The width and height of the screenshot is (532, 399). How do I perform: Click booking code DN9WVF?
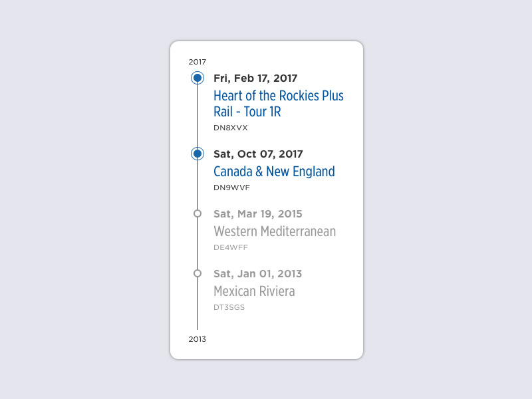coord(231,188)
